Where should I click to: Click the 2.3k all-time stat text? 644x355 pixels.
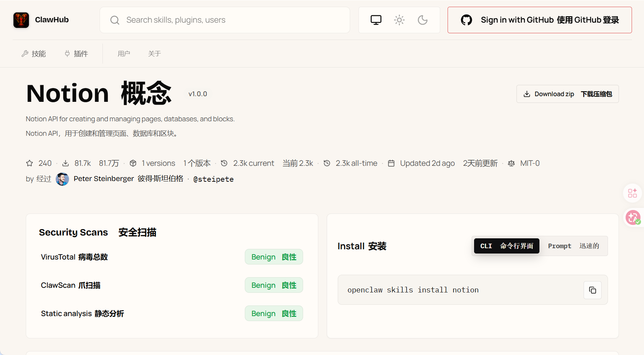pos(356,163)
